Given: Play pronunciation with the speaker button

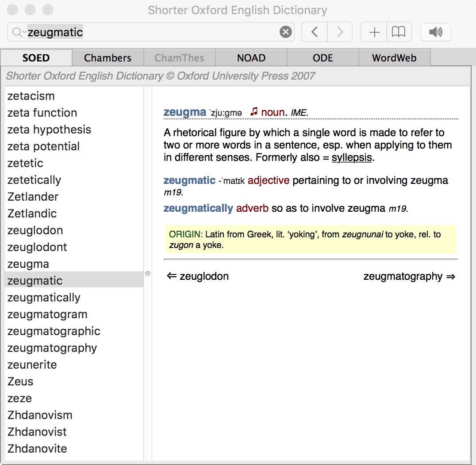Looking at the screenshot, I should pyautogui.click(x=436, y=32).
